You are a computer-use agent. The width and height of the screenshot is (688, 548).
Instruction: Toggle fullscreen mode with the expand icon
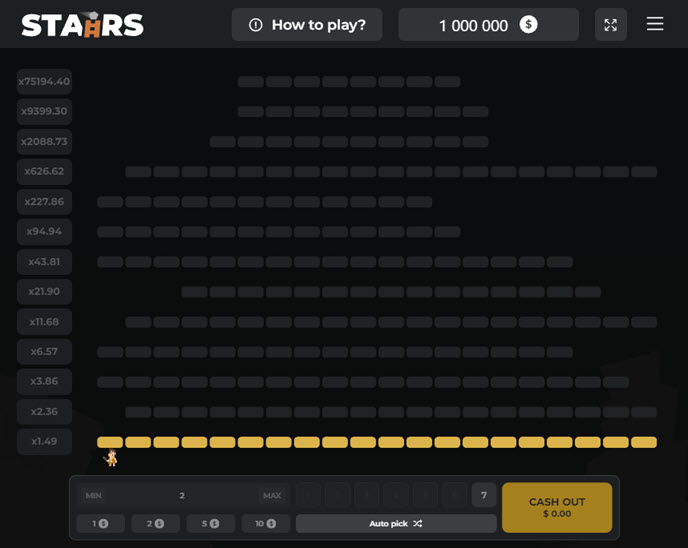(610, 25)
